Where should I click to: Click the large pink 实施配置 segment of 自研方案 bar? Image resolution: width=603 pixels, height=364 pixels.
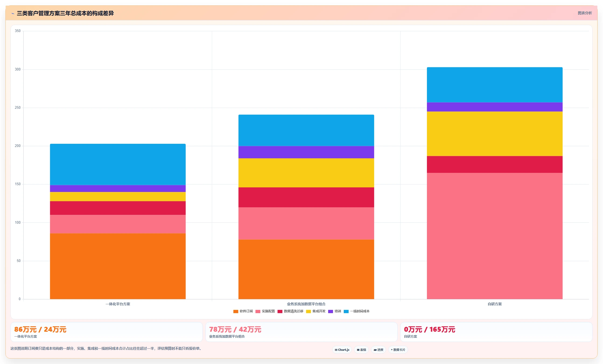[495, 236]
